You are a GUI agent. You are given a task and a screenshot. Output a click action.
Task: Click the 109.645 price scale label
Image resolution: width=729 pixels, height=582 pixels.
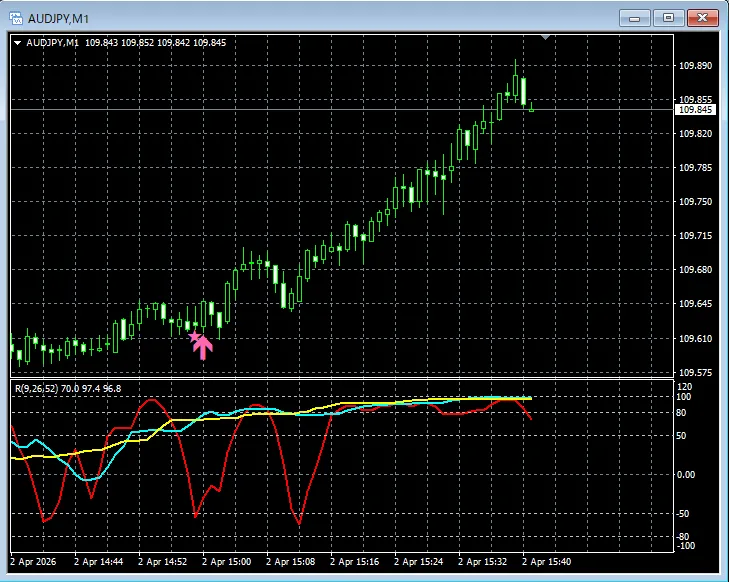[x=696, y=304]
